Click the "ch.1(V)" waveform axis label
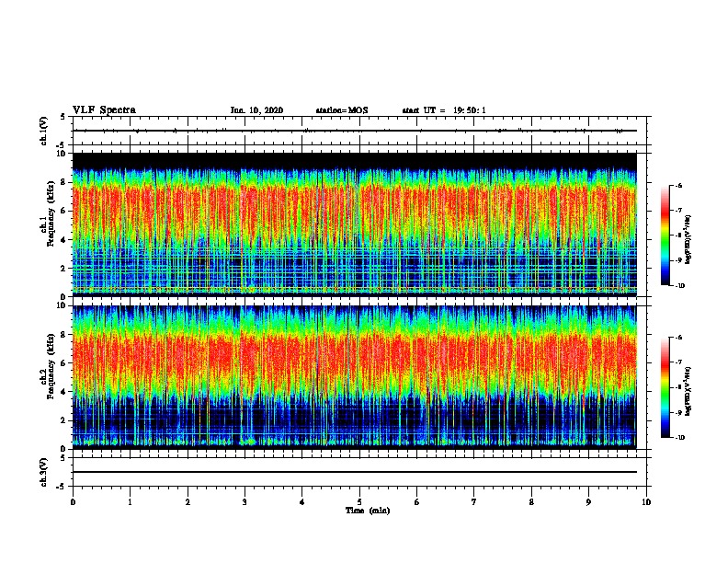This screenshot has height=563, width=728. 44,131
